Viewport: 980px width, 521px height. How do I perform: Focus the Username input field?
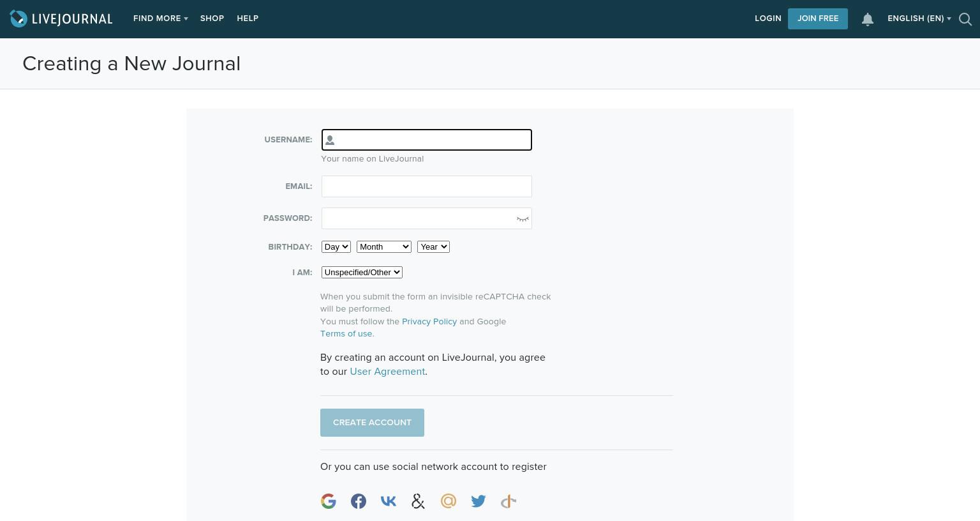coord(427,140)
